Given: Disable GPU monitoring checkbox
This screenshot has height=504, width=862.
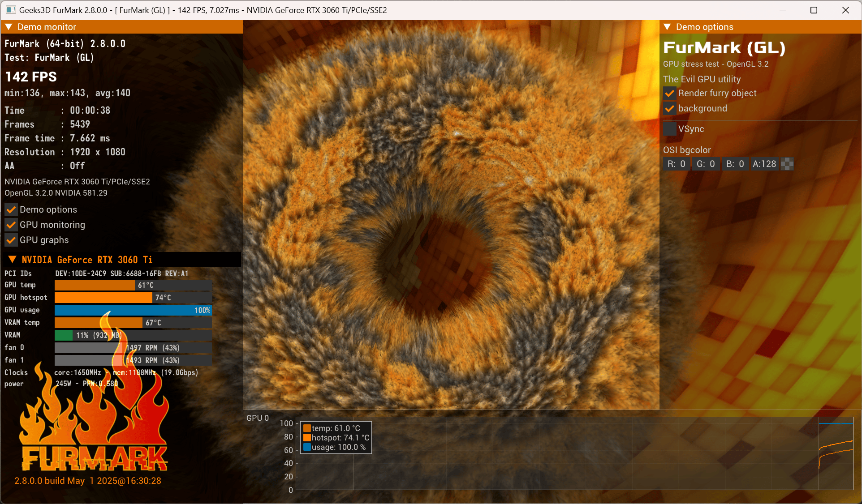Looking at the screenshot, I should pyautogui.click(x=11, y=225).
